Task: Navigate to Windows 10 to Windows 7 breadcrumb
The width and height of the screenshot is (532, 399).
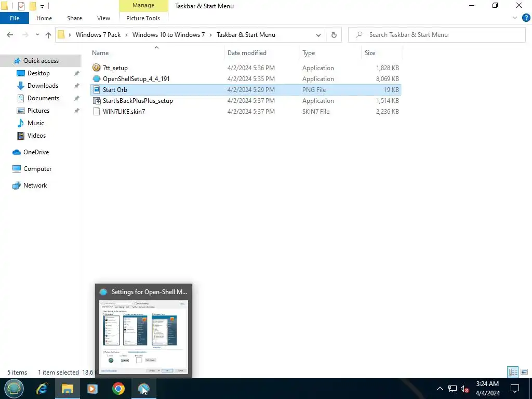Action: [169, 35]
